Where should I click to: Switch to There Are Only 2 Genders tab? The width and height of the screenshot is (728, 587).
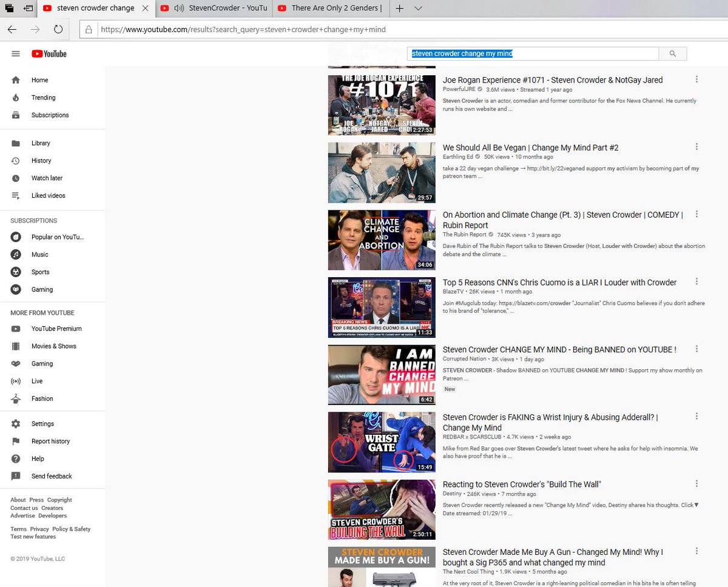tap(331, 8)
